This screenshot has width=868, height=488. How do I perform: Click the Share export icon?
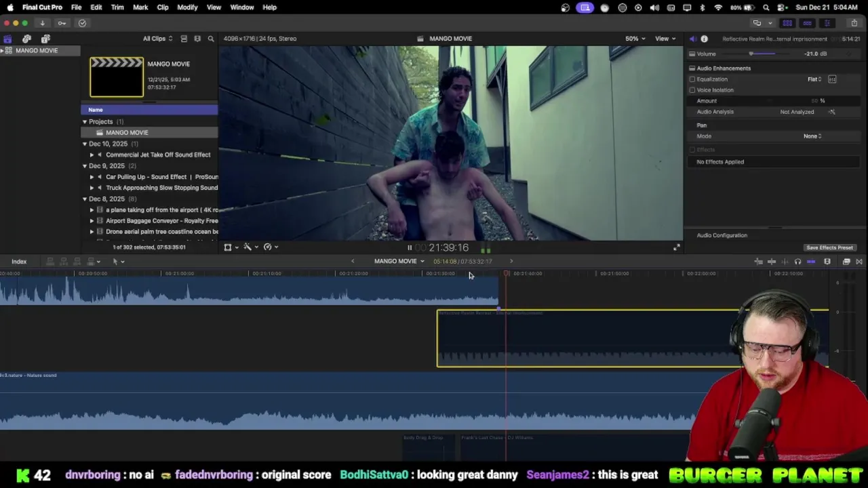tap(854, 23)
